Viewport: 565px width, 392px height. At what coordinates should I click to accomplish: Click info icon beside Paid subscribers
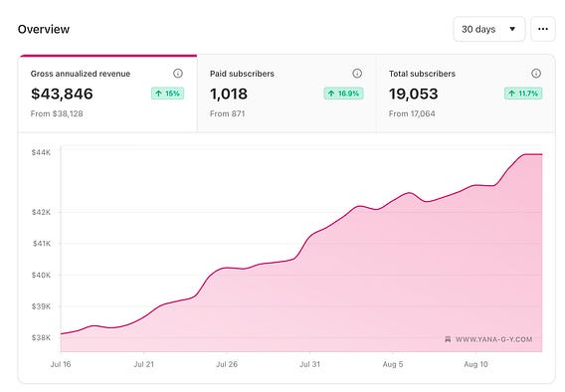[x=357, y=74]
